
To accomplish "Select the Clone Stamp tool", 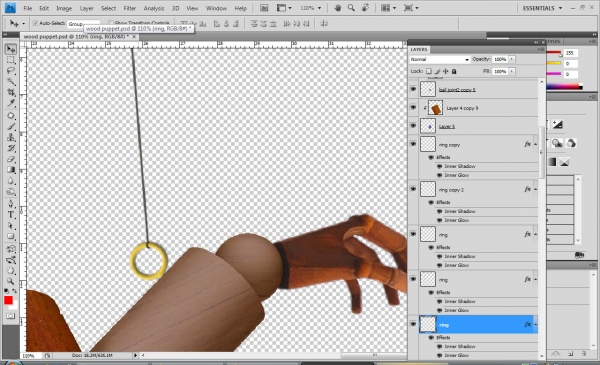I will [11, 137].
